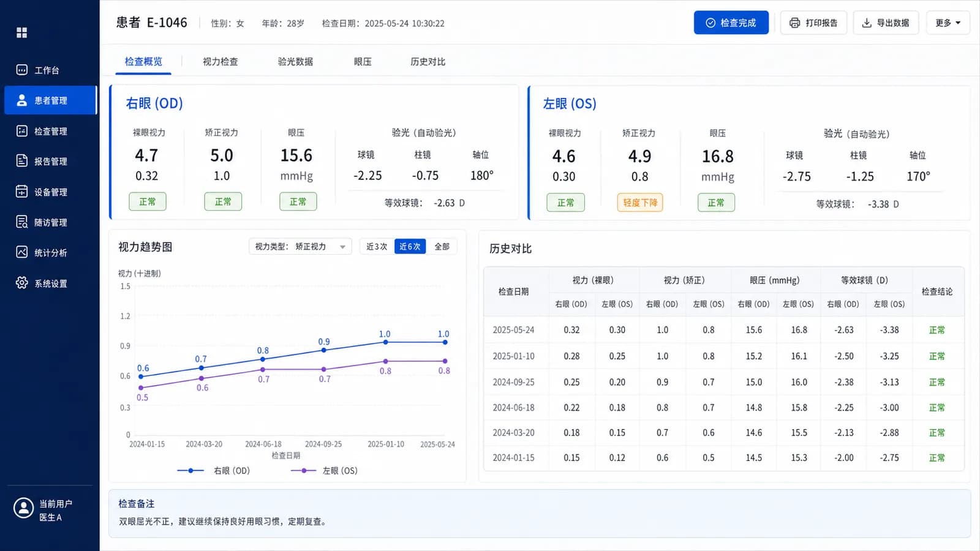
Task: Click the 2024-03-20 history row date
Action: coord(513,432)
